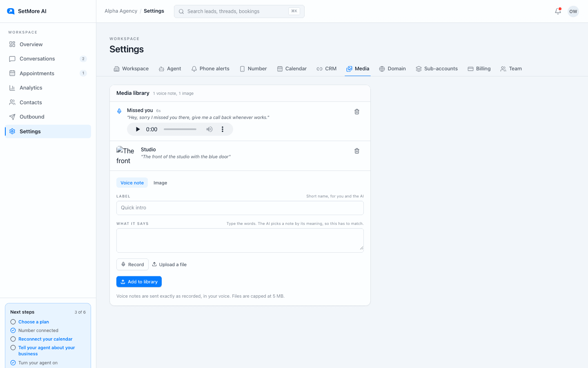The height and width of the screenshot is (368, 588).
Task: Open audio player more options menu
Action: tap(223, 129)
